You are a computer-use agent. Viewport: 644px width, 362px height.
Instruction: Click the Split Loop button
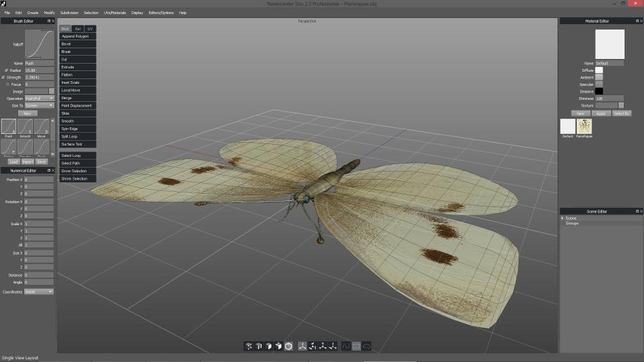(78, 136)
